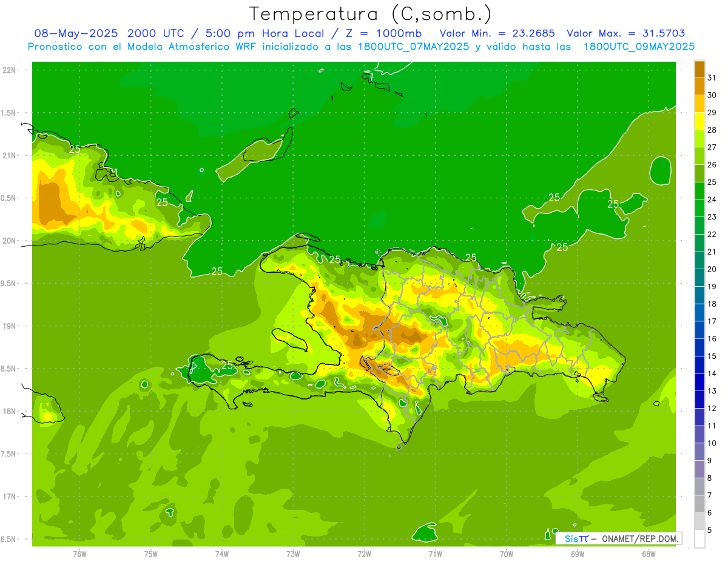This screenshot has width=728, height=562.
Task: Select the topmost dark orange legend swatch above 31
Action: click(699, 69)
